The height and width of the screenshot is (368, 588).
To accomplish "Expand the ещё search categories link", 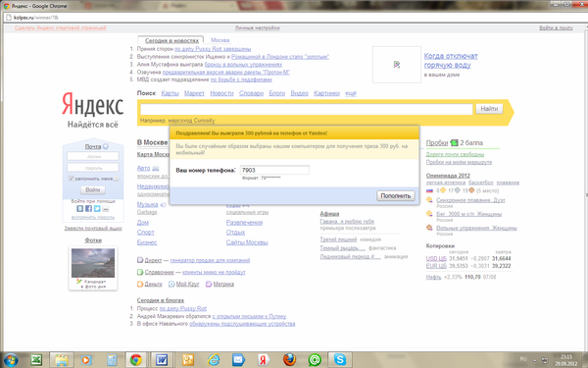I will tap(351, 93).
